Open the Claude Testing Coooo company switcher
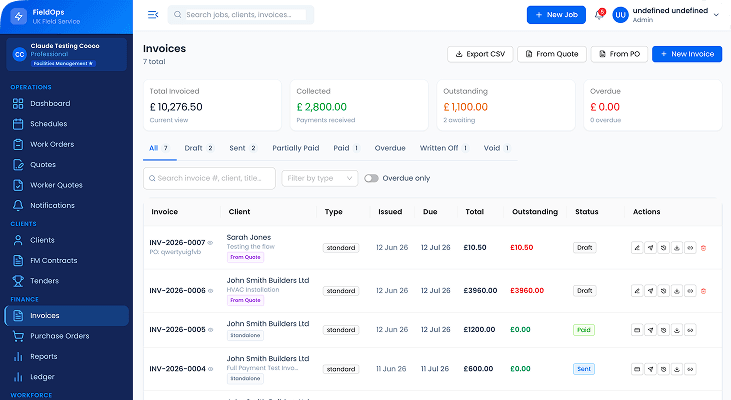This screenshot has height=400, width=731. (66, 55)
